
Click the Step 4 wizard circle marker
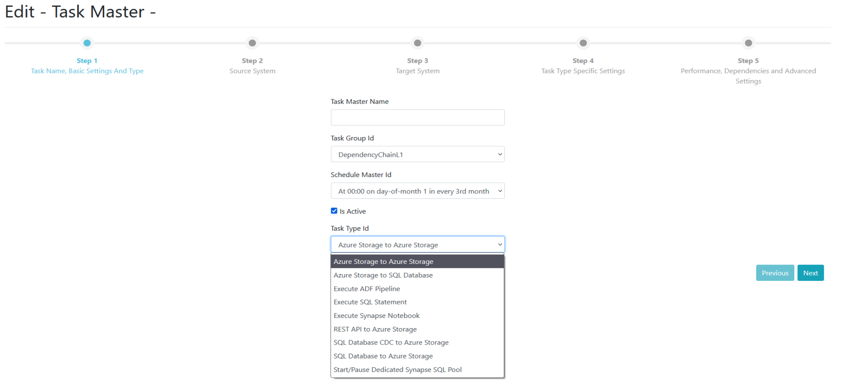[583, 43]
